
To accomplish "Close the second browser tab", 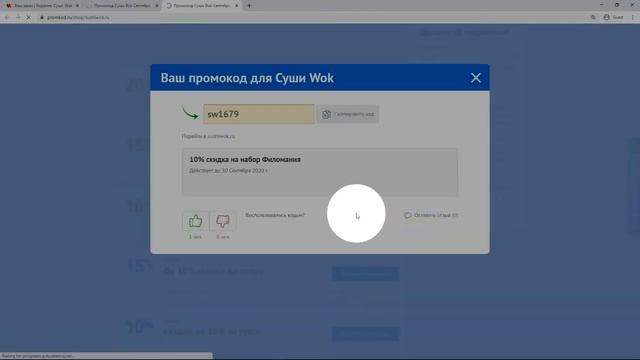I will point(157,6).
